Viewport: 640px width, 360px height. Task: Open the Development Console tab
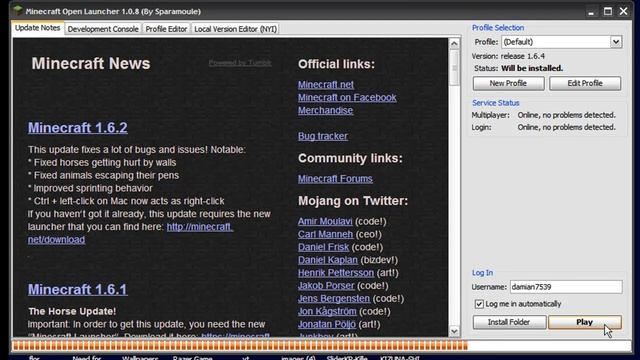point(103,29)
